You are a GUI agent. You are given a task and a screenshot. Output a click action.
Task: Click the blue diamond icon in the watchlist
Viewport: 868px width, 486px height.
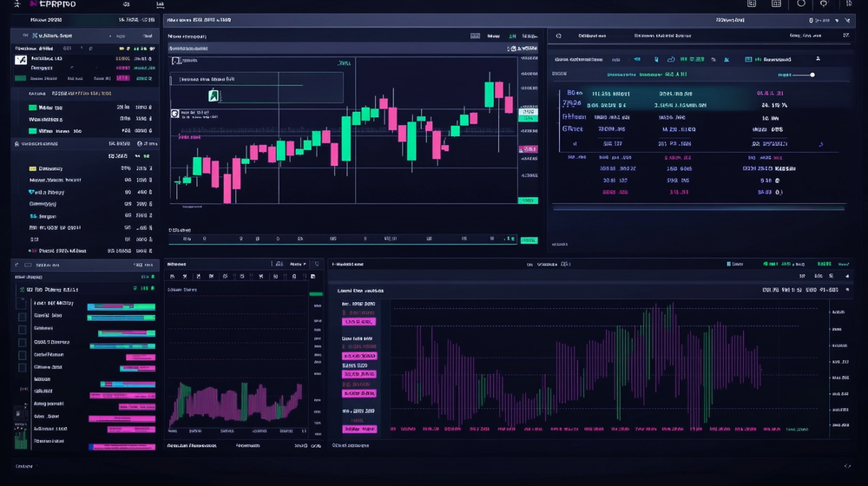click(31, 192)
